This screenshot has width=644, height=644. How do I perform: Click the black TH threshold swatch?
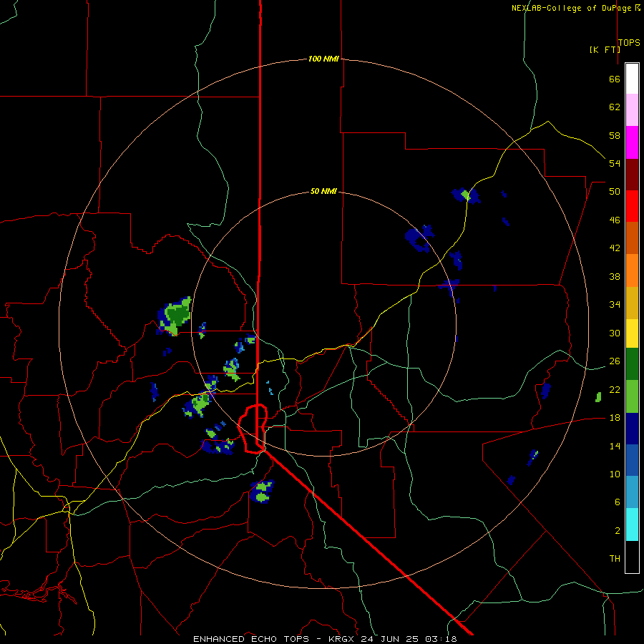click(632, 557)
